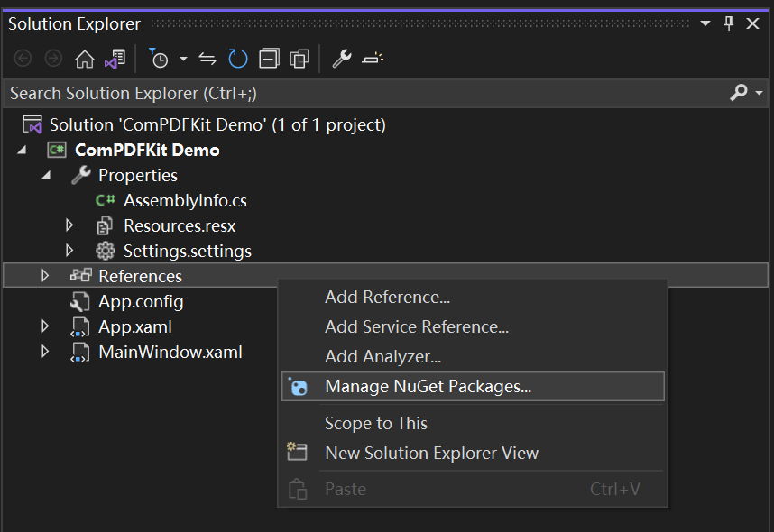Refresh the Solution Explorer
The image size is (774, 532).
(238, 59)
